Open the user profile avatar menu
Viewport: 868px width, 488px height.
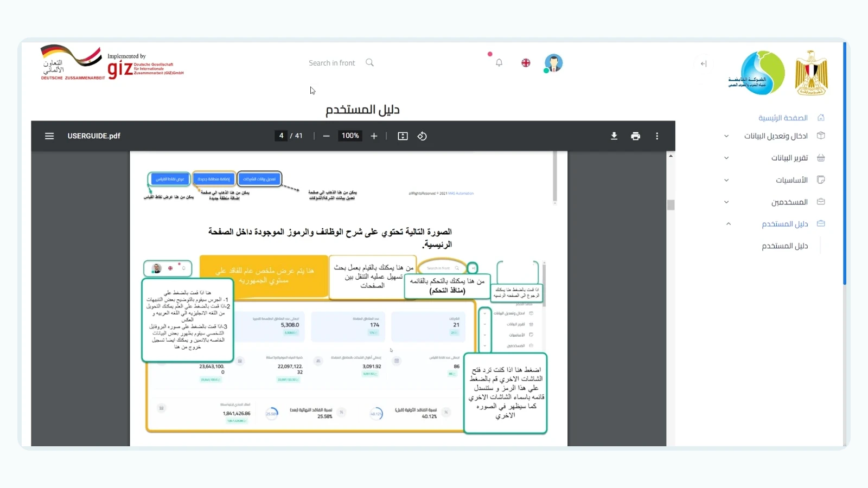click(x=553, y=63)
